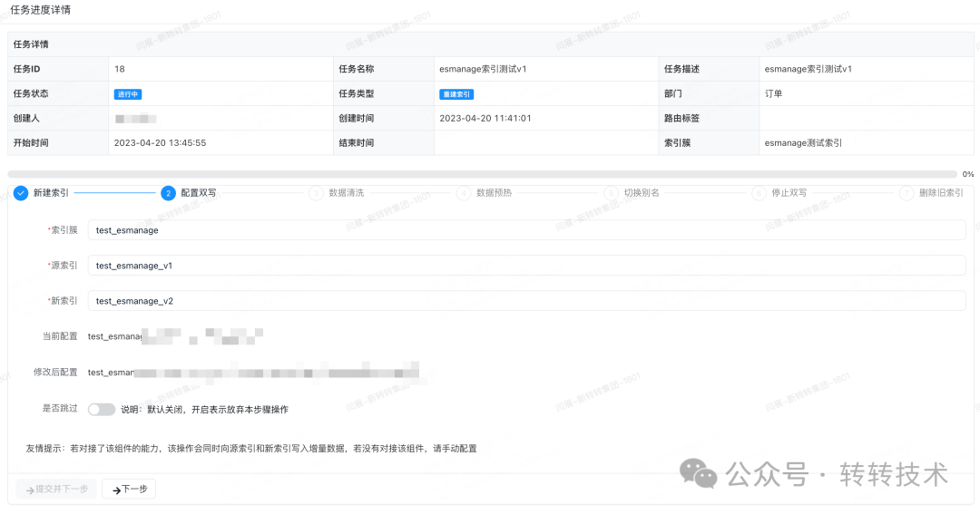980x514 pixels.
Task: Click the 当前配置 value text
Action: coord(175,336)
